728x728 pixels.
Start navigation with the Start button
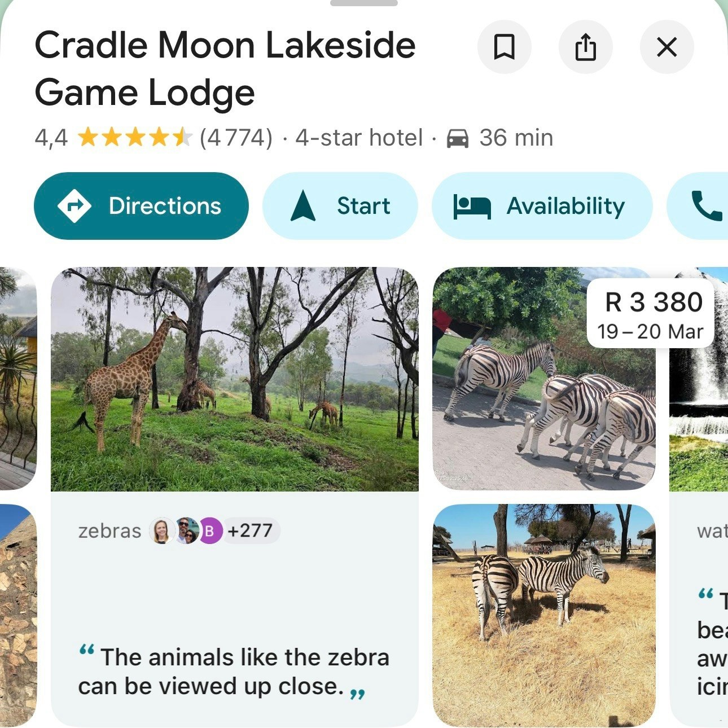(340, 206)
